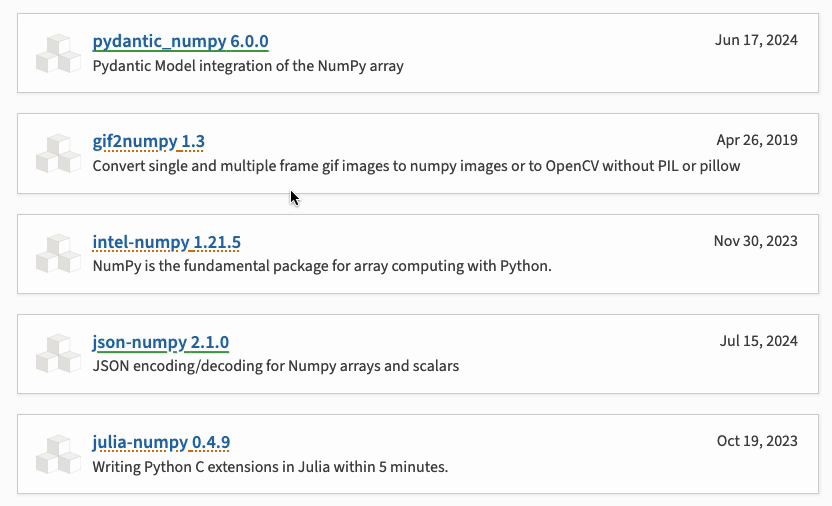Click the pydantic_numpy package cube icon
The height and width of the screenshot is (506, 832).
pos(58,53)
